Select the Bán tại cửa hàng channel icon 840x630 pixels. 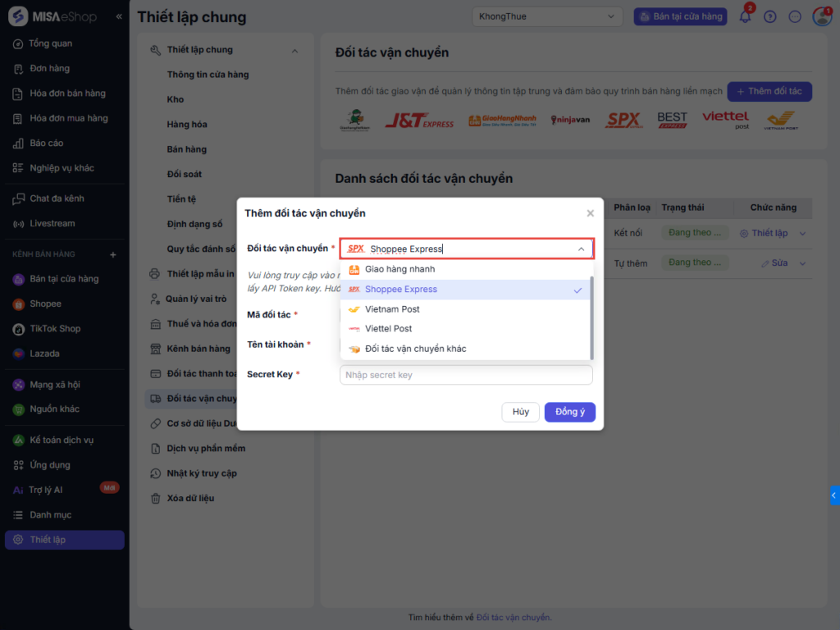(x=18, y=279)
